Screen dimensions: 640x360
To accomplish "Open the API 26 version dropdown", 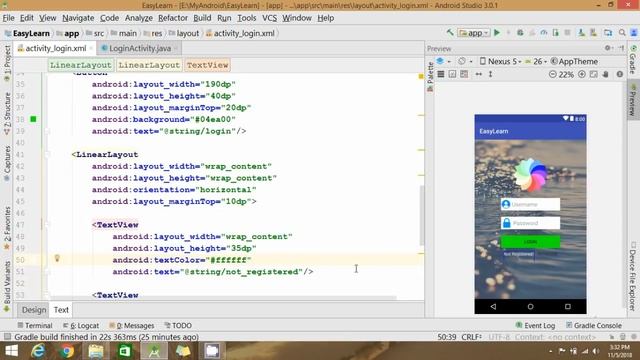I will point(536,61).
